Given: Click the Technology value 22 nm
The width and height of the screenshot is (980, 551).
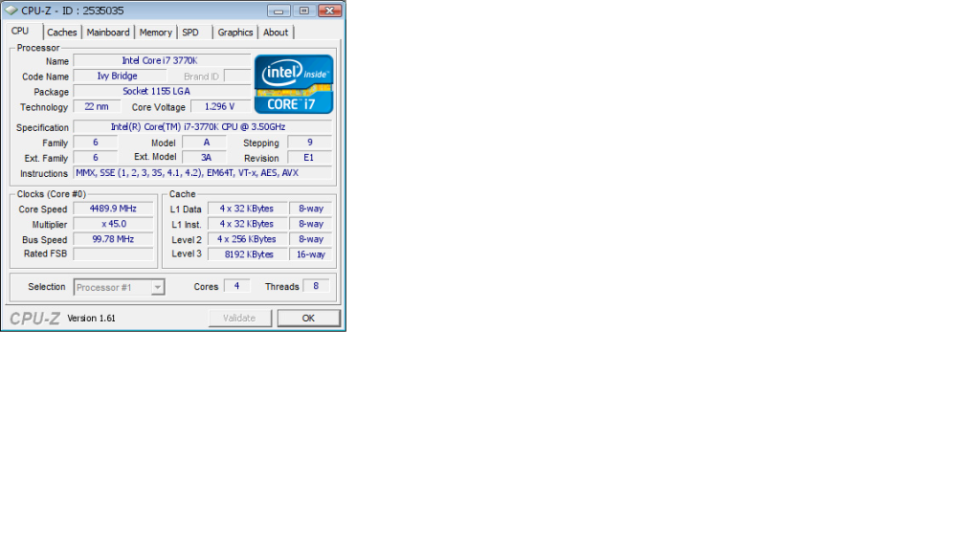Looking at the screenshot, I should pyautogui.click(x=97, y=107).
